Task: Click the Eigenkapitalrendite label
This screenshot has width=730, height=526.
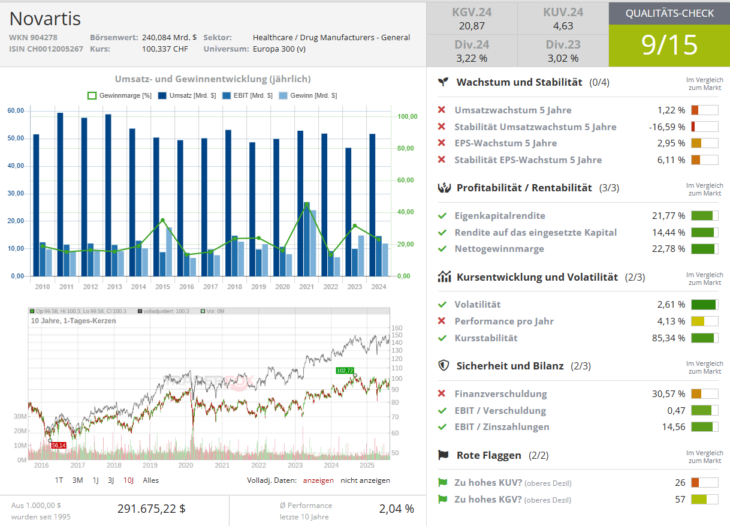Action: tap(500, 216)
